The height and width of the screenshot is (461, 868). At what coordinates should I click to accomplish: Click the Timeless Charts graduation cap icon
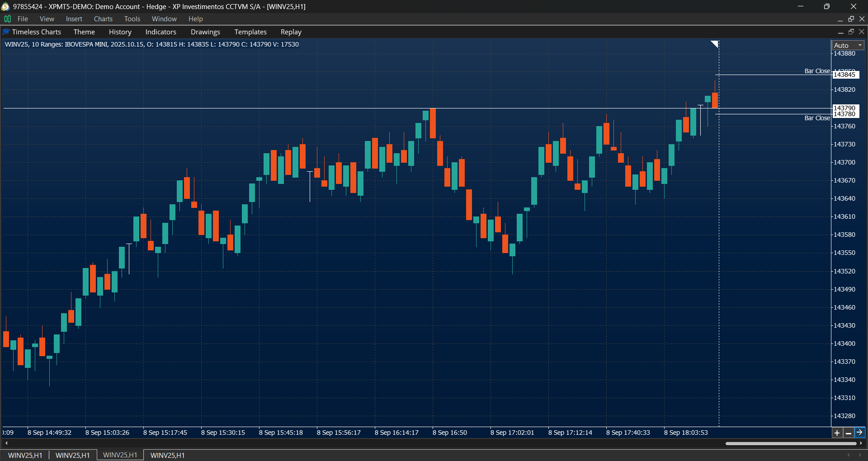click(6, 32)
